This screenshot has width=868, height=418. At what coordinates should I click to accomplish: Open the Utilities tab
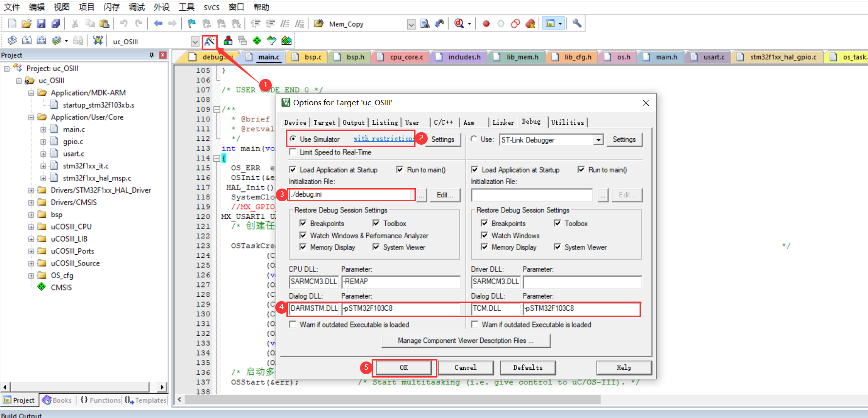(x=567, y=123)
